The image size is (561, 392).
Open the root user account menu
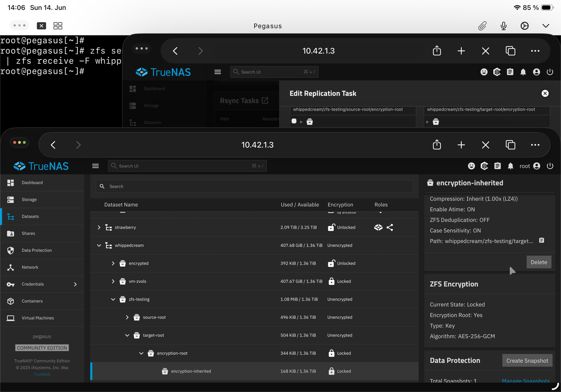click(530, 166)
